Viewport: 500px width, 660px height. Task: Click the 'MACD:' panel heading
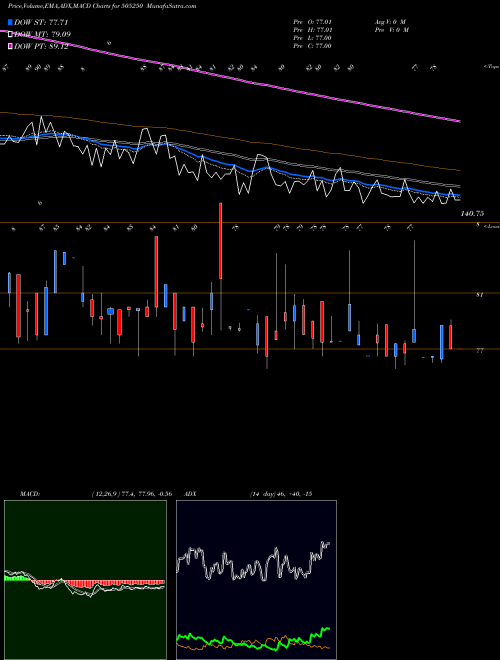[x=30, y=494]
